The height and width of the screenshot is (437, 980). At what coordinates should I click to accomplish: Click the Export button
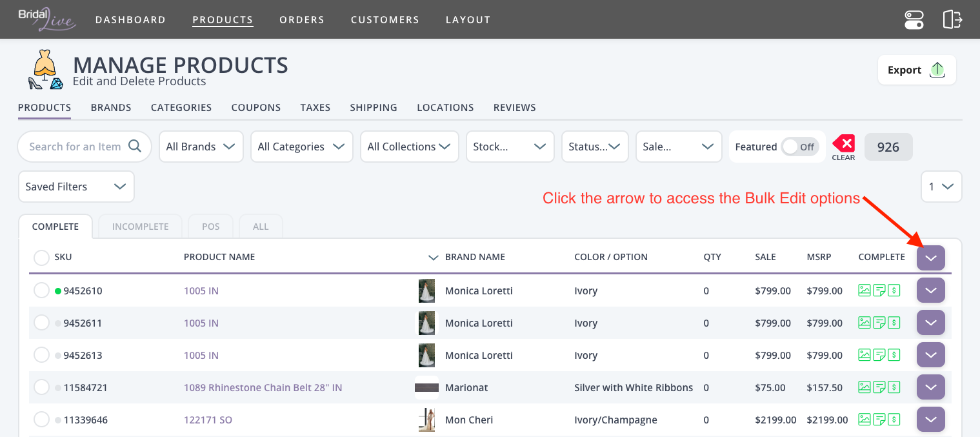[916, 70]
